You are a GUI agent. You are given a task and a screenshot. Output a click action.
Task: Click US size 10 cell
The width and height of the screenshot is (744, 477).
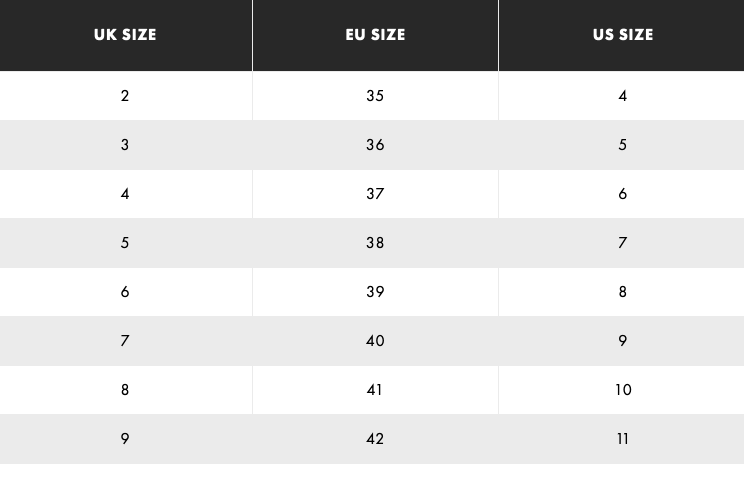tap(622, 390)
